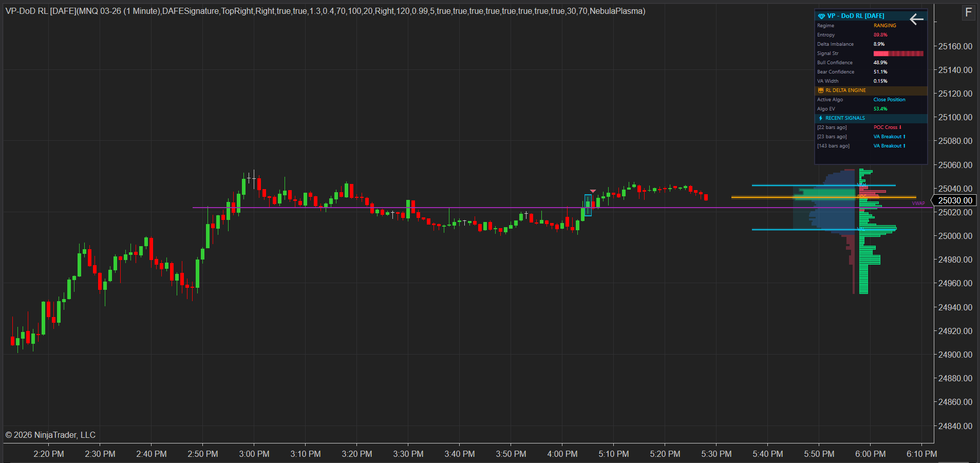Select the VP - DoD RL [DAFE] panel title
The width and height of the screenshot is (980, 463).
(x=856, y=16)
